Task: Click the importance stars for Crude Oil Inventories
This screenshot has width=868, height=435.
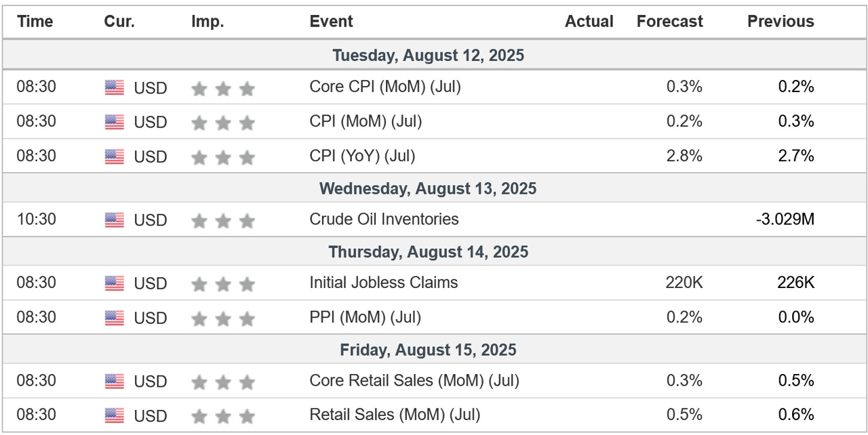Action: [x=223, y=220]
